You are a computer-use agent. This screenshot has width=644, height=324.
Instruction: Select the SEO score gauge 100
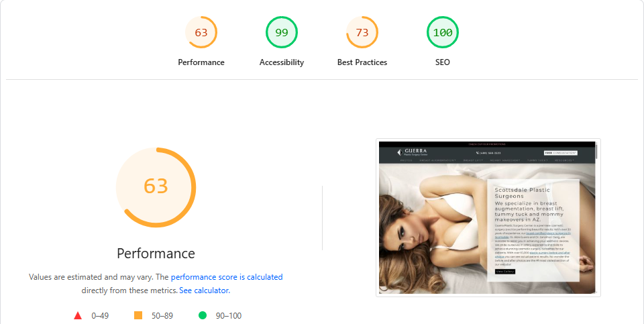[x=442, y=32]
